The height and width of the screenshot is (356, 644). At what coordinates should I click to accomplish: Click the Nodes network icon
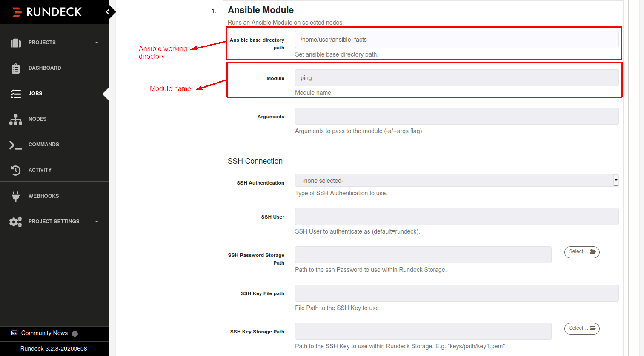coord(16,119)
